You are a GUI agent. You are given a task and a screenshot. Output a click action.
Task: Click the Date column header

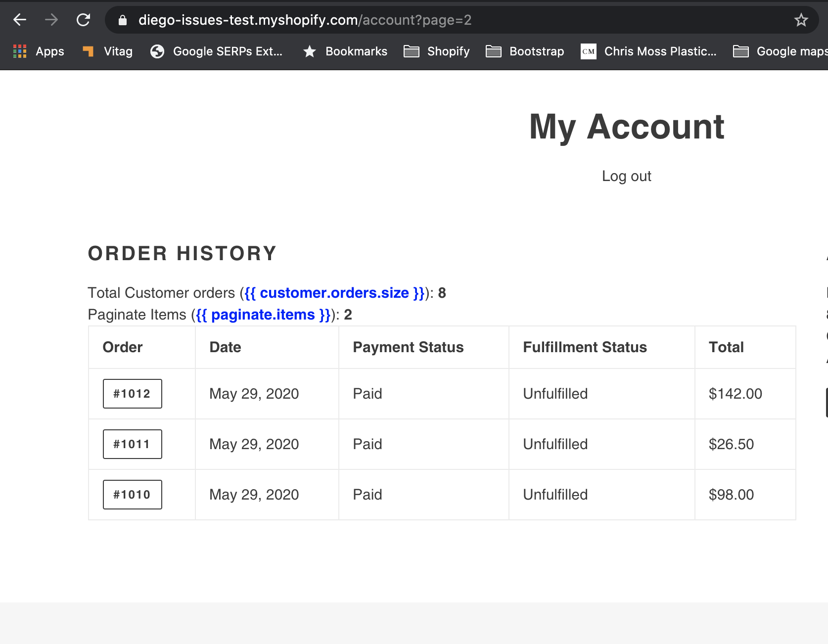225,347
